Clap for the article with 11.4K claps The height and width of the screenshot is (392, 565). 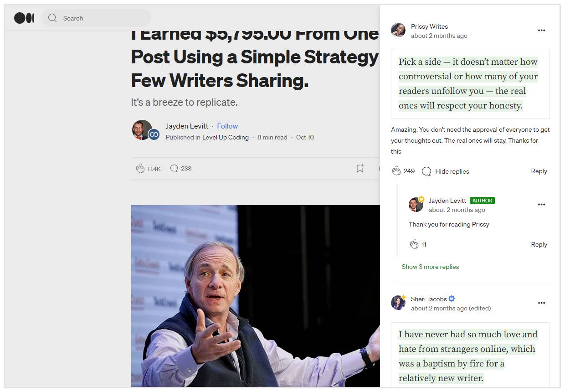click(140, 169)
